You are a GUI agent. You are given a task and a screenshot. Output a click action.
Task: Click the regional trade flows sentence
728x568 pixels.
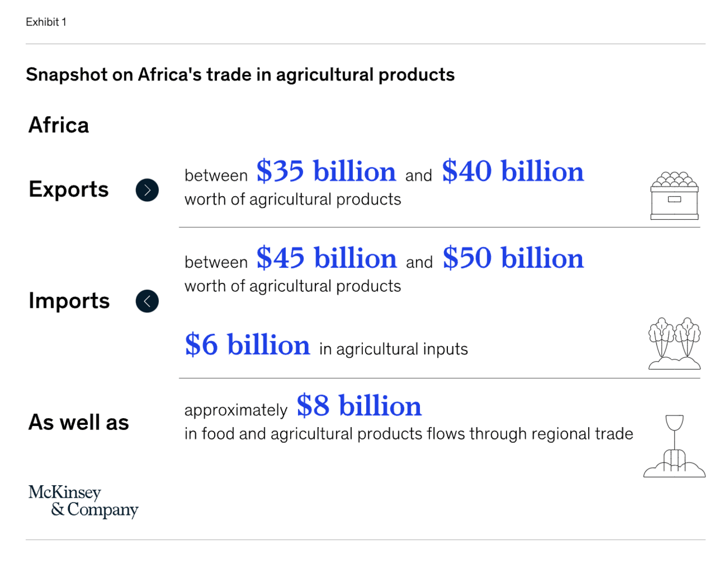click(409, 434)
